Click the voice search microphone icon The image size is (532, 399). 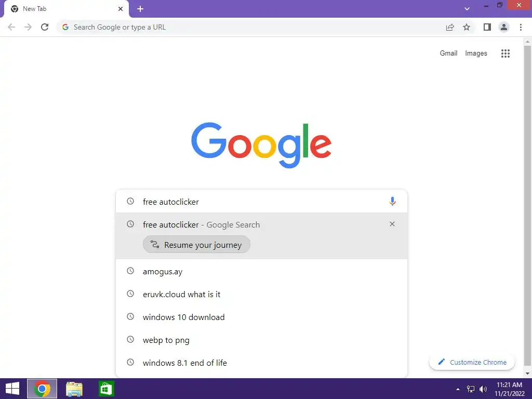coord(392,201)
